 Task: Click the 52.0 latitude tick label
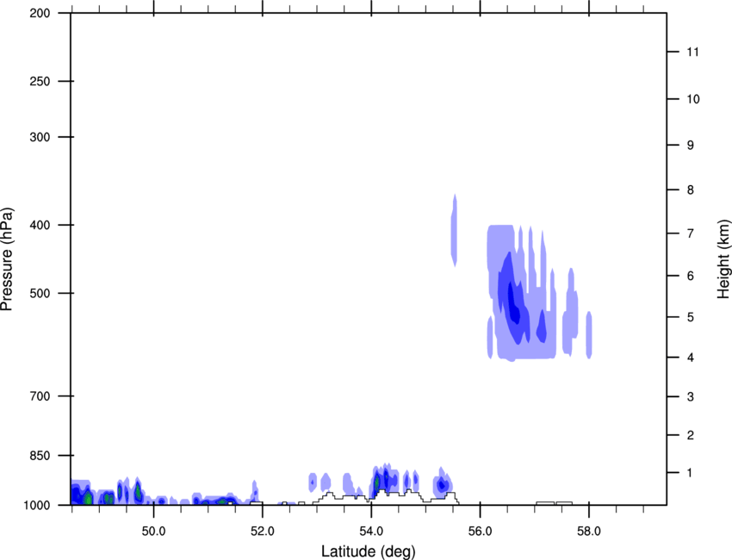coord(263,531)
